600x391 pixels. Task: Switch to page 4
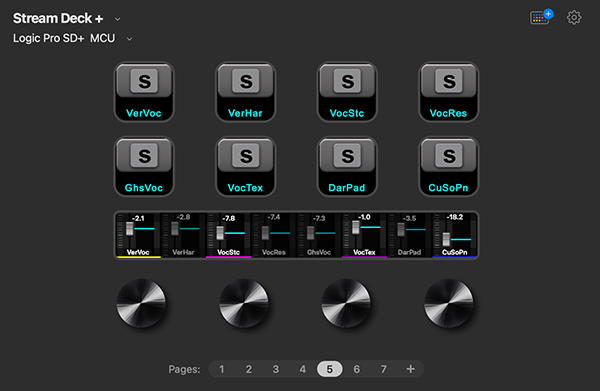[303, 369]
